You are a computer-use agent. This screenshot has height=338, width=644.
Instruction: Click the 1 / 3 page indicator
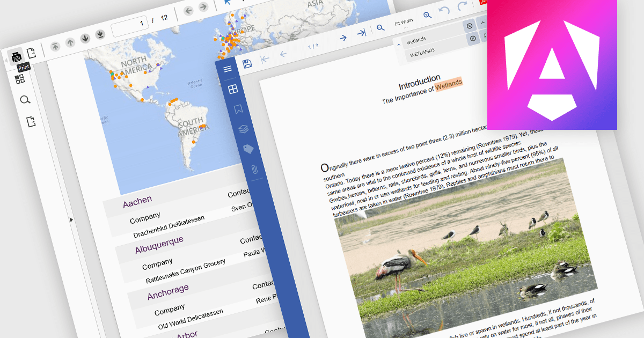[313, 47]
